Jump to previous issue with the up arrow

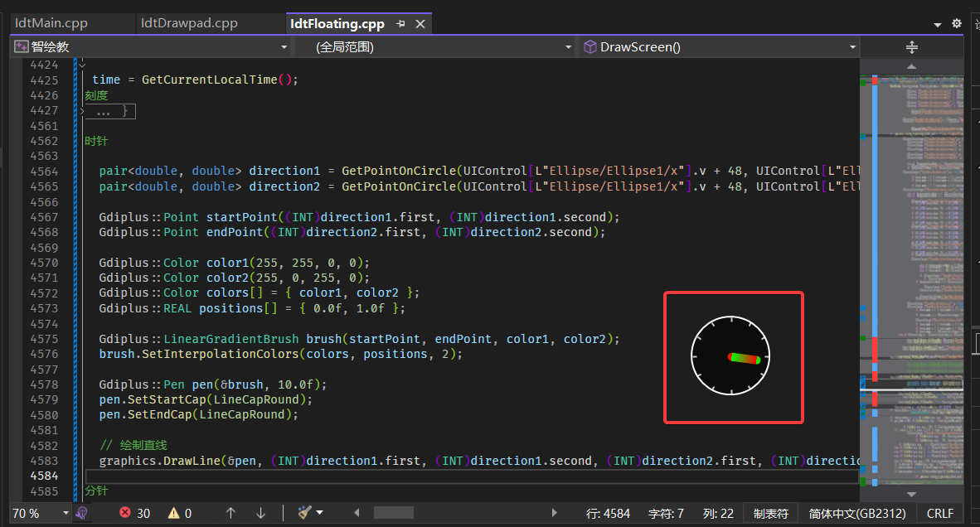(x=230, y=512)
